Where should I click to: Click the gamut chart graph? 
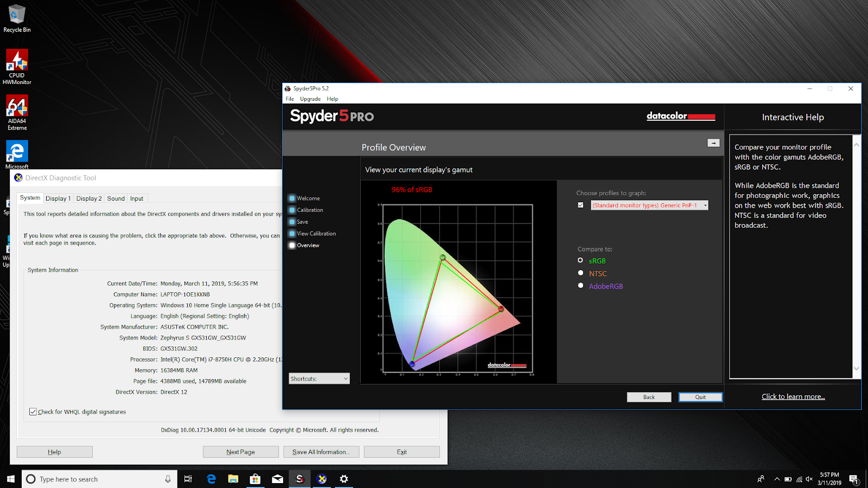pyautogui.click(x=458, y=288)
